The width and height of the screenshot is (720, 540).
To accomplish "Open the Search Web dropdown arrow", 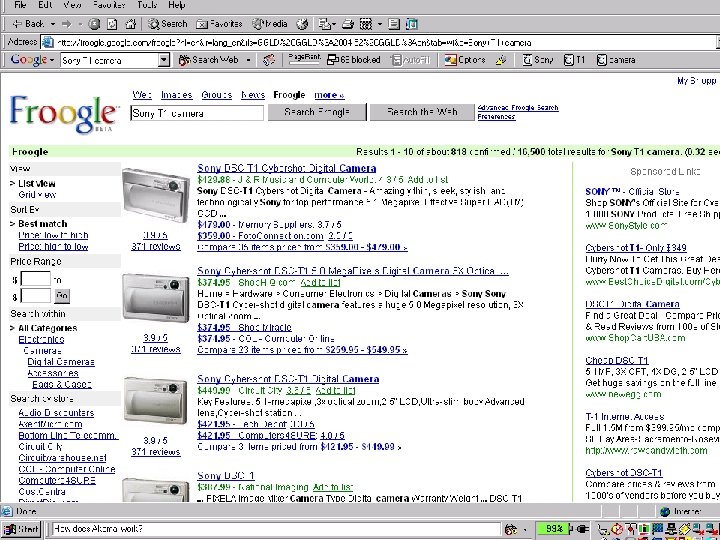I will click(x=248, y=60).
